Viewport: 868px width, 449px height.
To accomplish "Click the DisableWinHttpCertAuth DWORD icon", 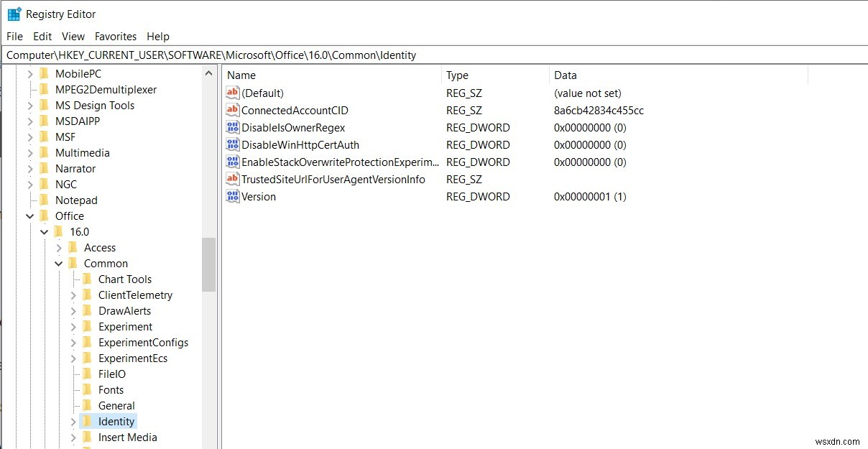I will 232,144.
